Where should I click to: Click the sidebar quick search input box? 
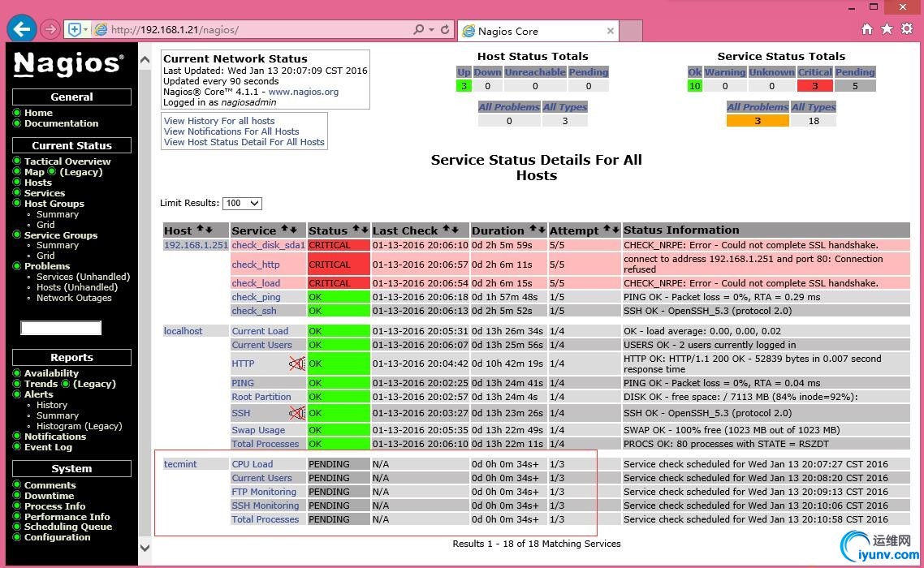tap(61, 328)
